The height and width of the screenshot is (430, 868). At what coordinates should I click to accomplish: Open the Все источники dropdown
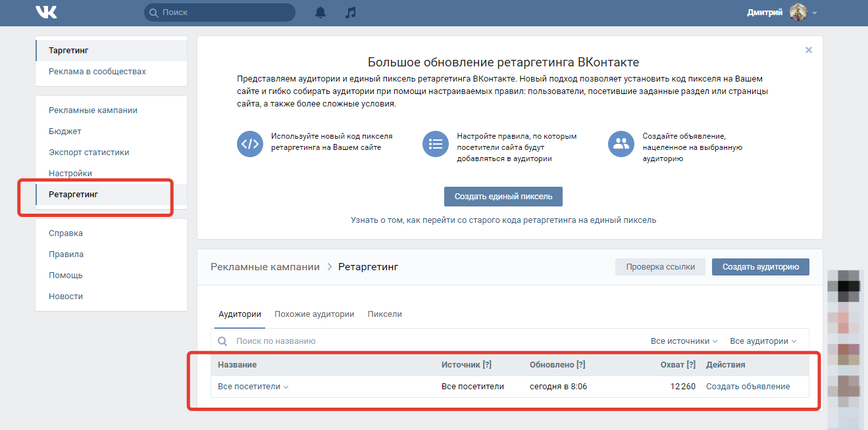684,341
